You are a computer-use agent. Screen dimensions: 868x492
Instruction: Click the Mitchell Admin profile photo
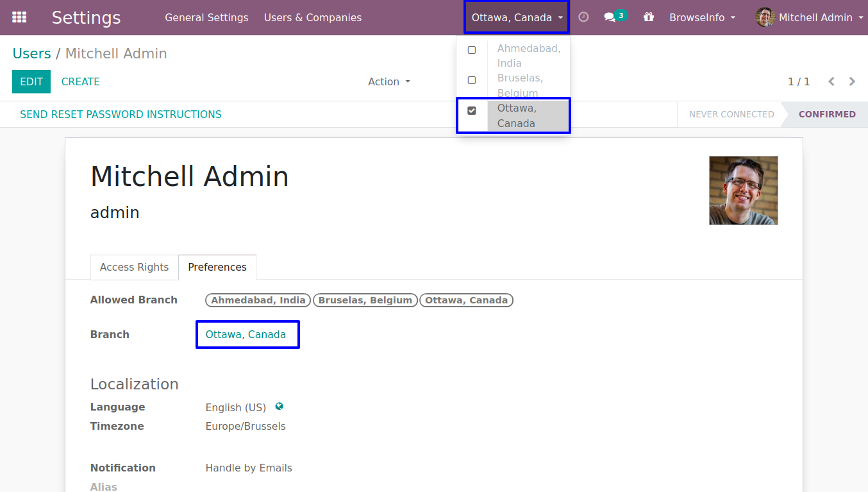click(x=743, y=191)
